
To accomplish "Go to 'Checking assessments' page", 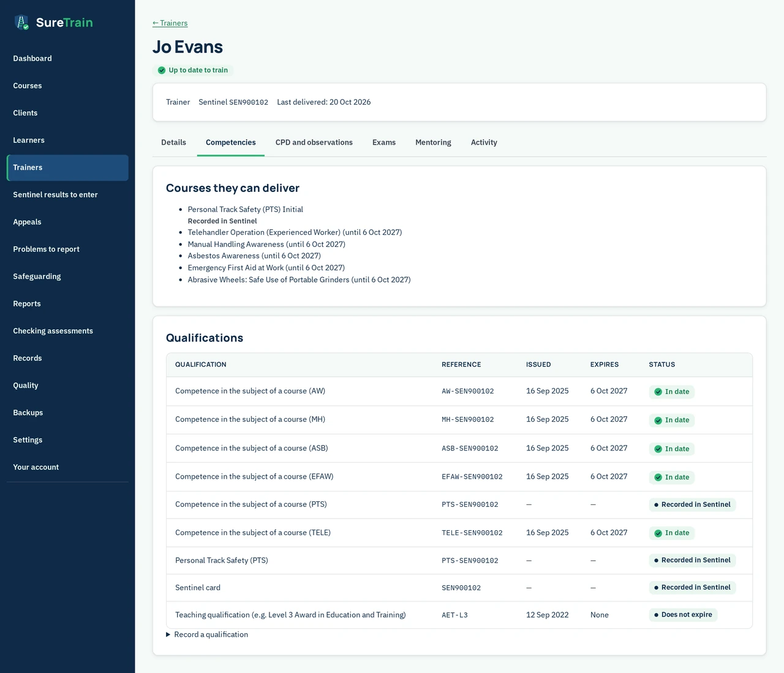I will [67, 331].
